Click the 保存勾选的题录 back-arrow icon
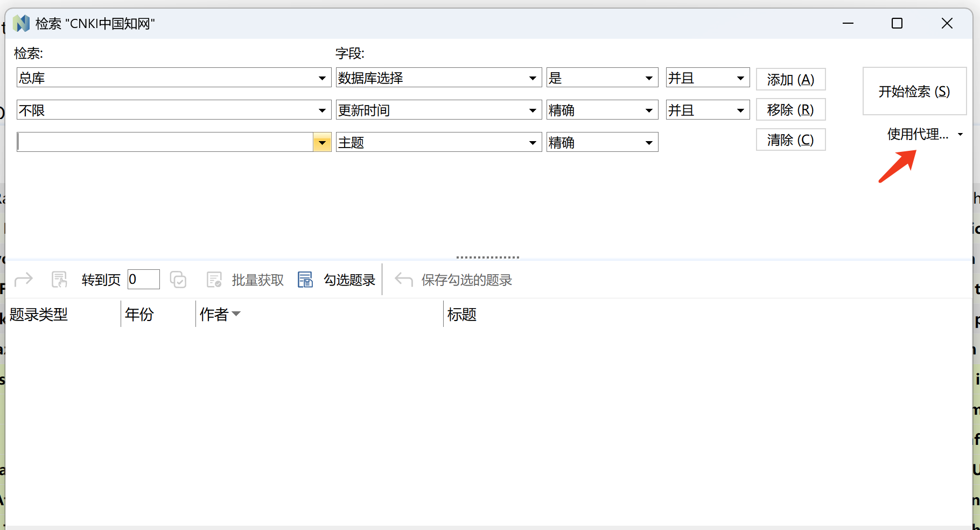 [x=403, y=279]
